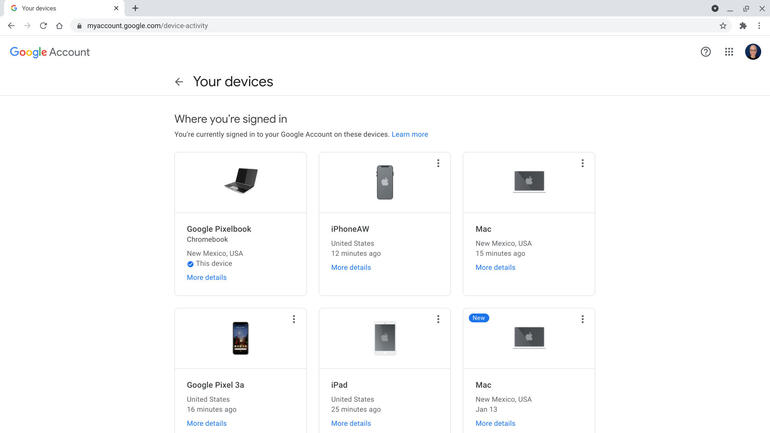Open a new browser tab

pos(135,8)
